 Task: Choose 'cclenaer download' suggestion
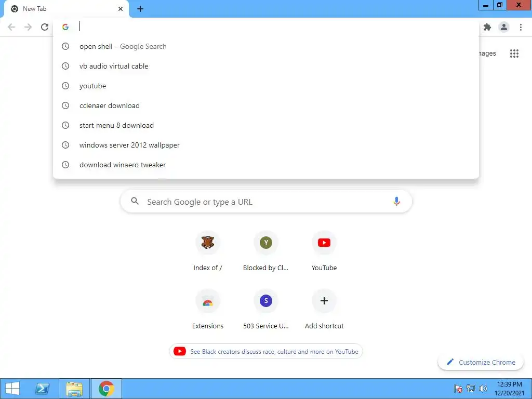(x=266, y=105)
